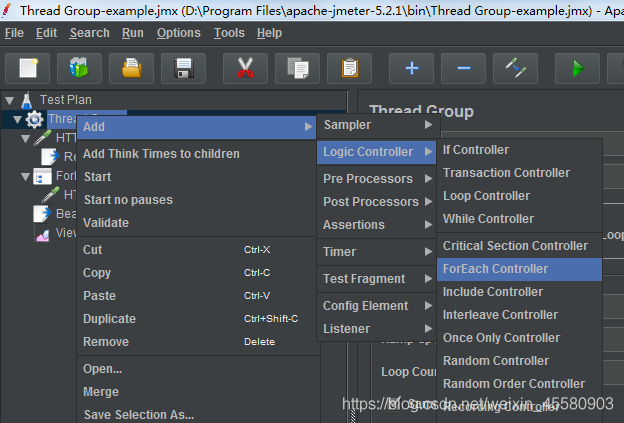Collapse the Thread Group tree node
This screenshot has height=423, width=624.
[17, 120]
